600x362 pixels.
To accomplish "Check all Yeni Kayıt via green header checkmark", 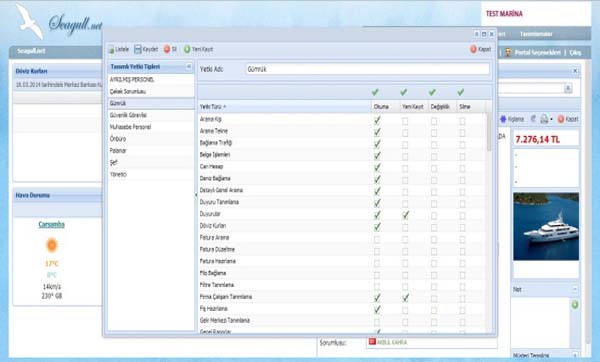I will 404,92.
